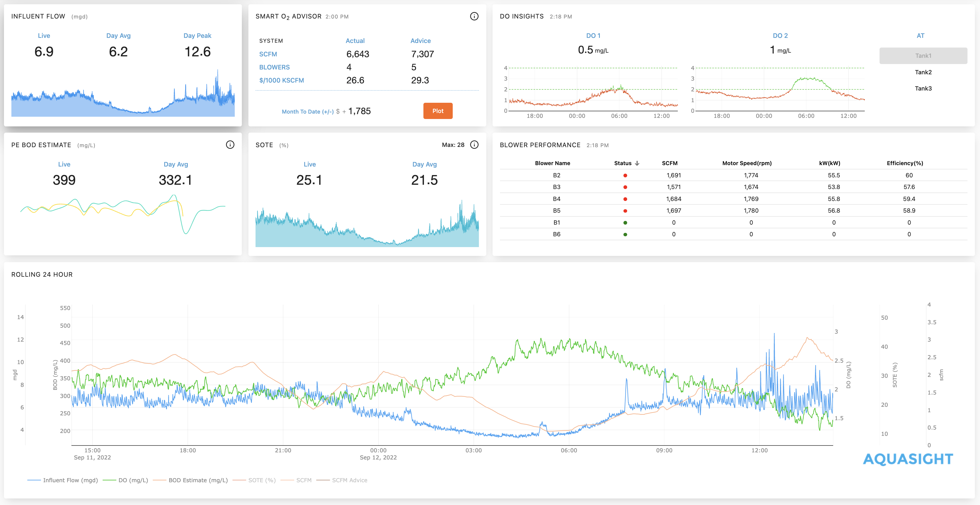Select Tank3 in the AT list
The width and height of the screenshot is (980, 505).
point(923,88)
